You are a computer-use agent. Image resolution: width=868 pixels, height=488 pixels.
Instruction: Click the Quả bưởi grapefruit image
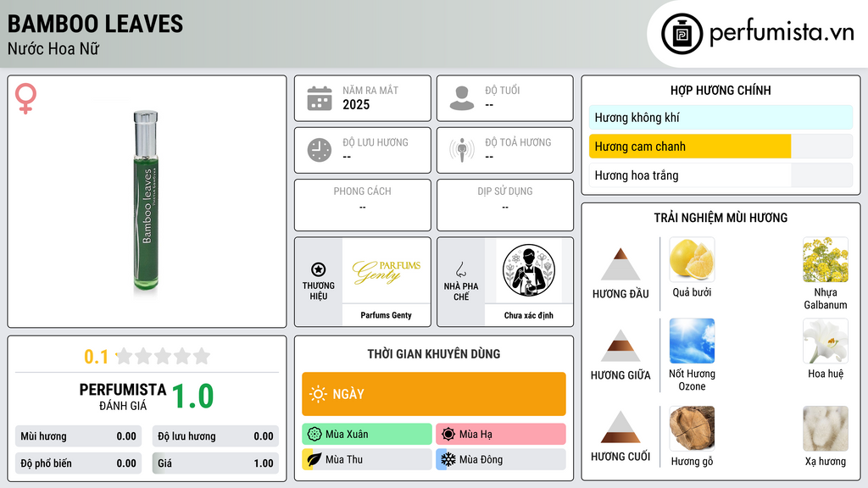point(692,259)
